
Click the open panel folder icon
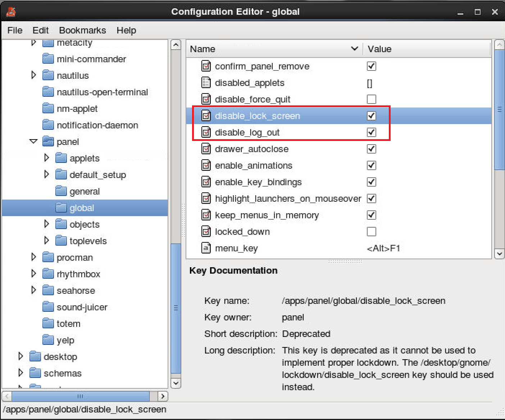(x=48, y=141)
